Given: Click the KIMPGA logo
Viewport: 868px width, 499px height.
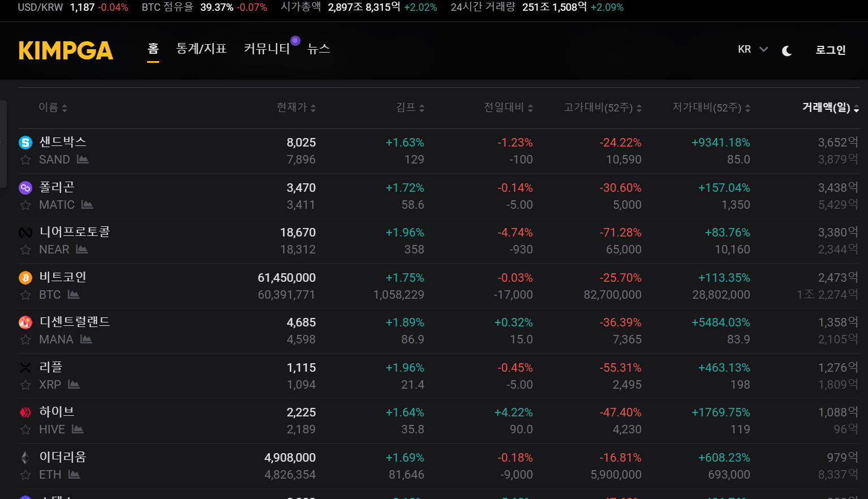Looking at the screenshot, I should click(x=66, y=50).
